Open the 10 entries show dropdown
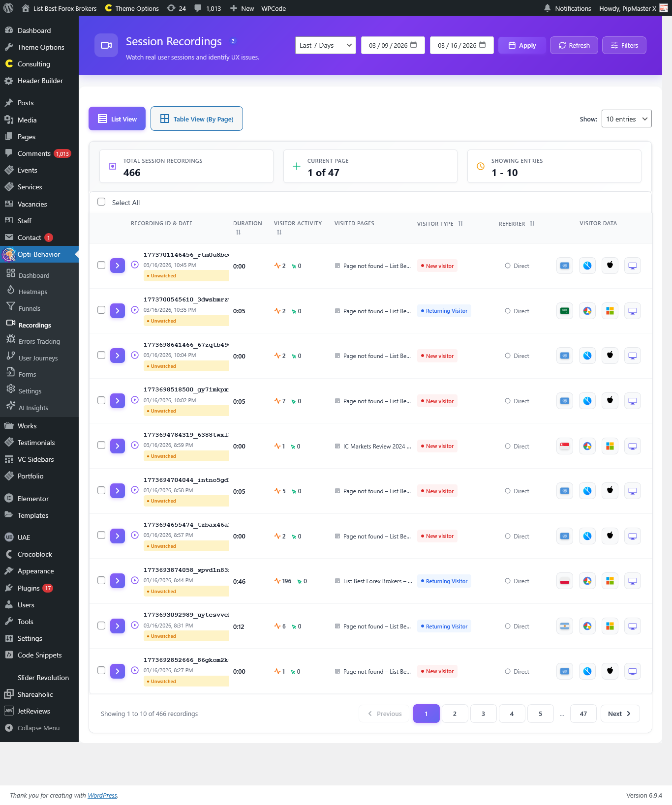The width and height of the screenshot is (672, 805). click(626, 119)
